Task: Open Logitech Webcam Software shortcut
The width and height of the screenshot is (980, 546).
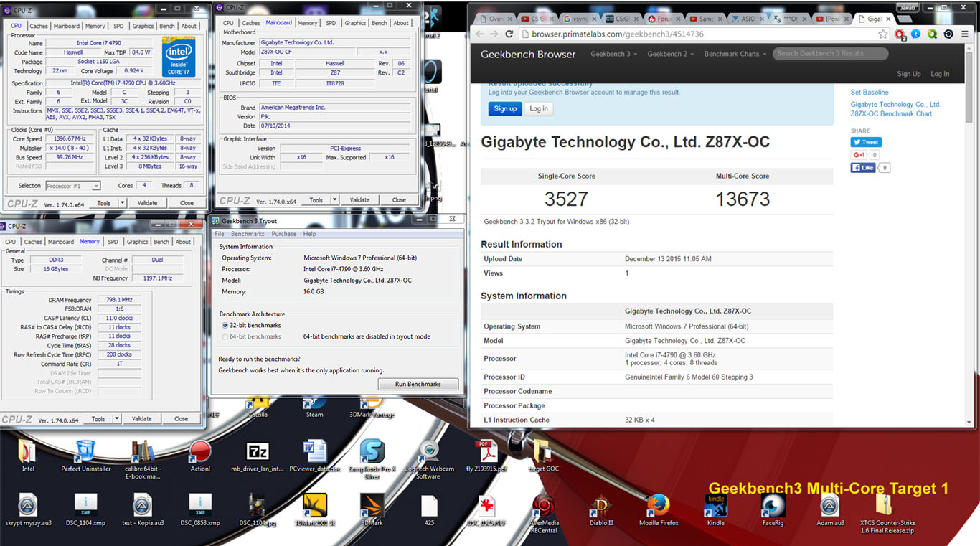Action: (429, 459)
